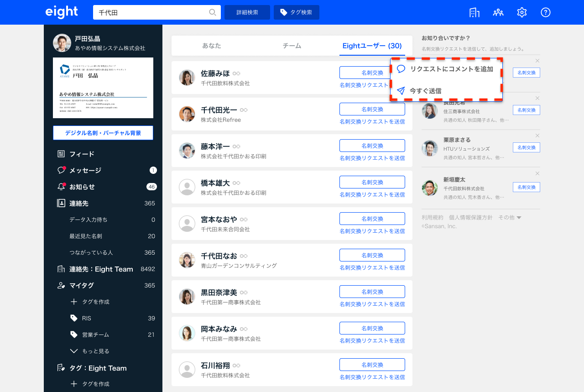Switch to the チーム tab
The height and width of the screenshot is (392, 584).
click(x=292, y=46)
